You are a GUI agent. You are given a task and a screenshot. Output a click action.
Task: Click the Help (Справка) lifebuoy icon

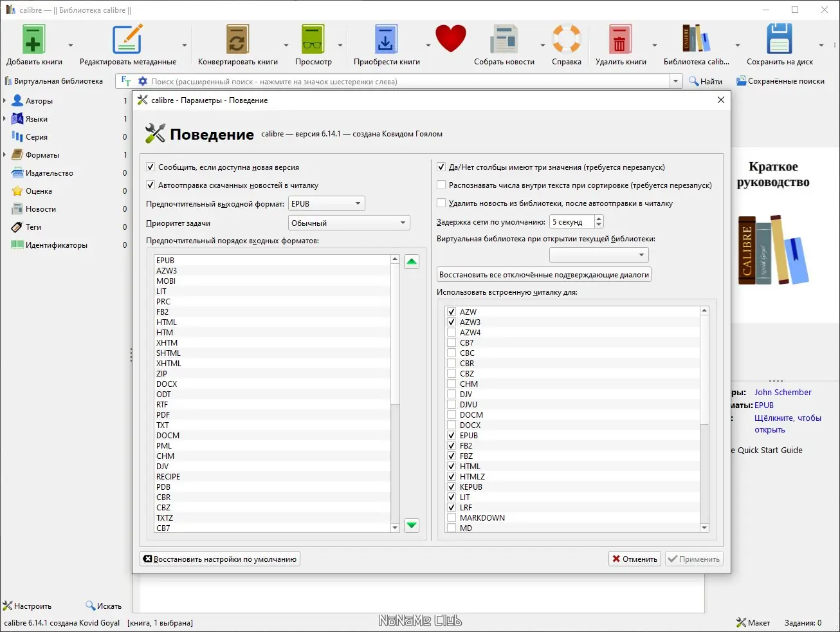567,40
